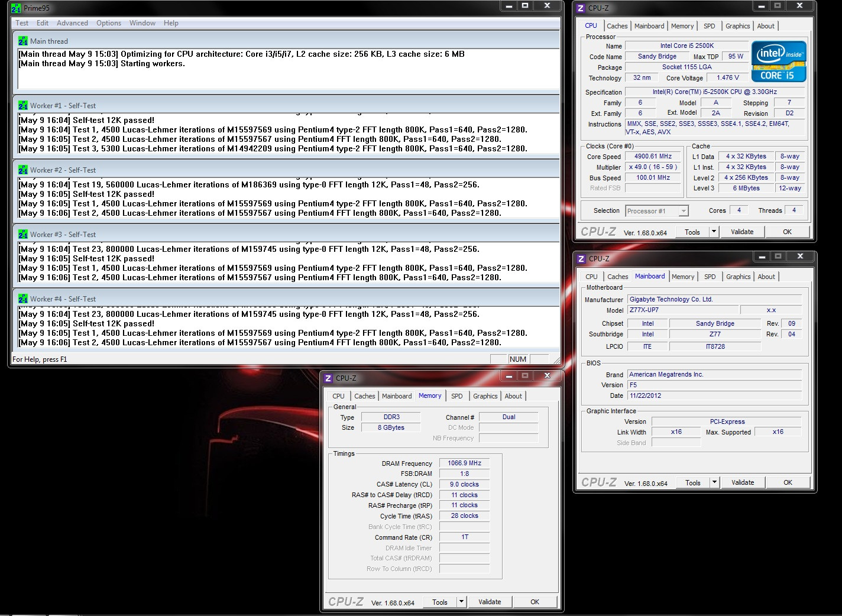
Task: Click the Main thread title bar
Action: (286, 41)
